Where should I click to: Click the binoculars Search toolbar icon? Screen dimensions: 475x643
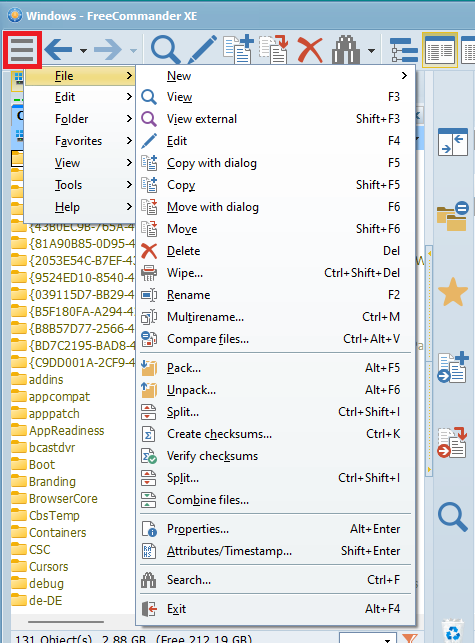346,50
